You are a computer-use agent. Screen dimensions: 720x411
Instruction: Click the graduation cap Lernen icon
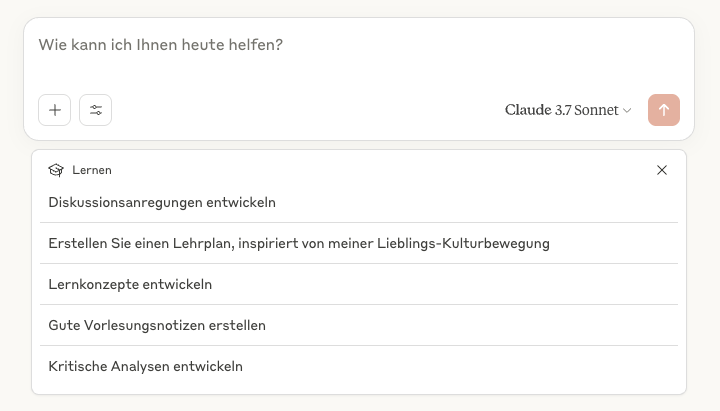coord(56,170)
